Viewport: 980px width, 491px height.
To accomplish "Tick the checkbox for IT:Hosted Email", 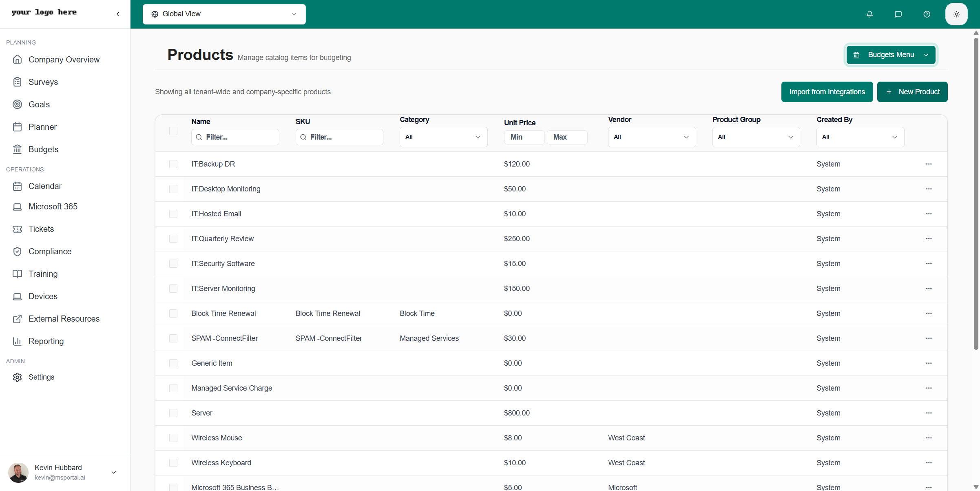I will pos(173,214).
